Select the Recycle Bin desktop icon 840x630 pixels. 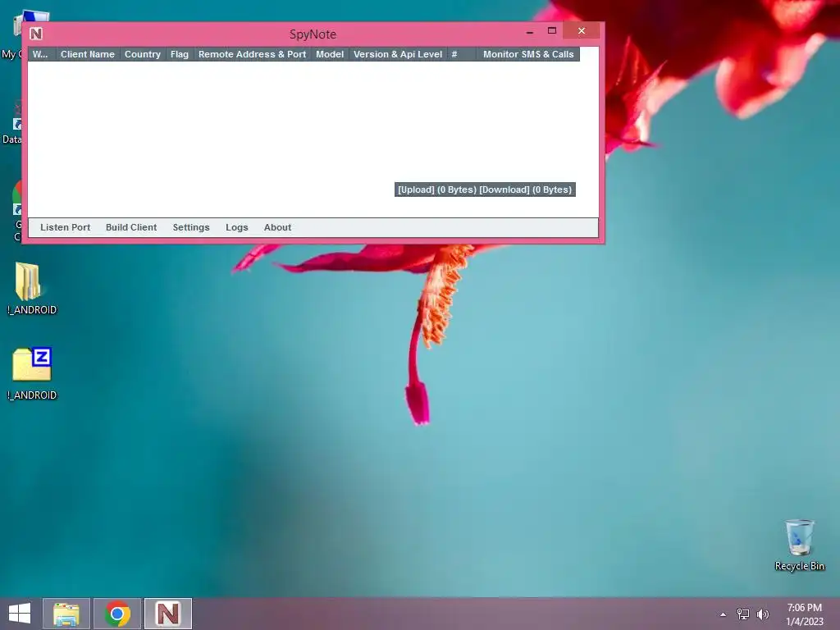click(x=799, y=545)
